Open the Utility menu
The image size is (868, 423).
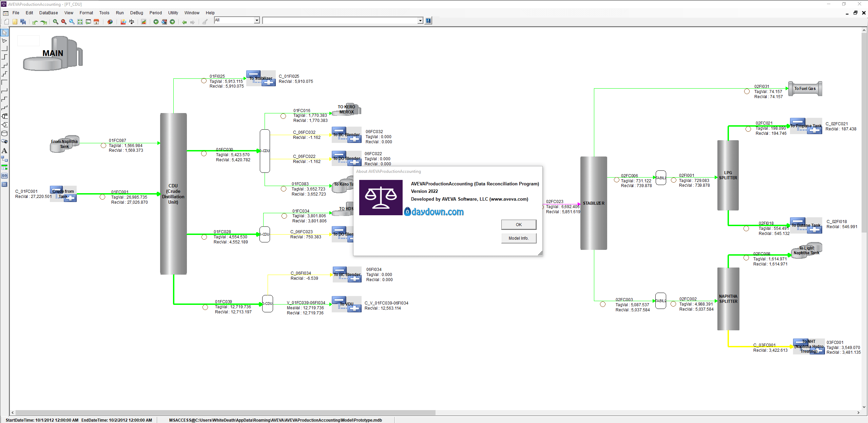(x=173, y=13)
